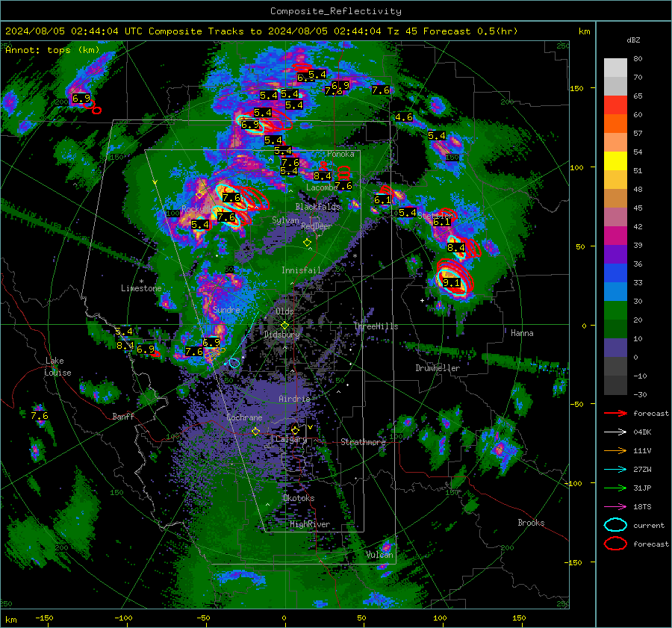
Task: Select the cyan 'current' ellipse legend icon
Action: (615, 525)
